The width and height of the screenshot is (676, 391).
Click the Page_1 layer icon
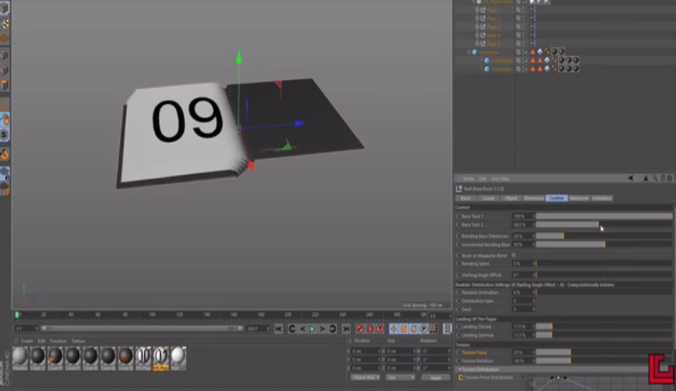[x=518, y=10]
